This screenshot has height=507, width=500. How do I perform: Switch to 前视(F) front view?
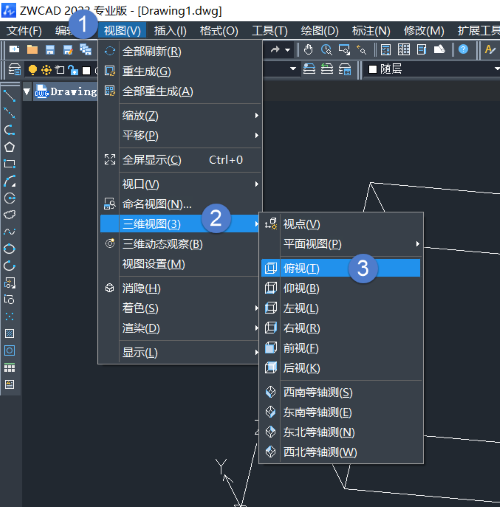click(341, 348)
